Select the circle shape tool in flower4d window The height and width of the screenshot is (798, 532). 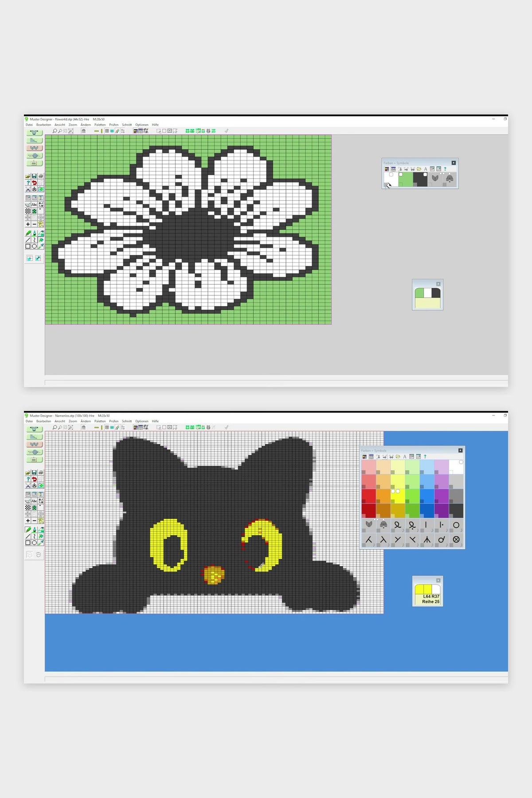[34, 246]
